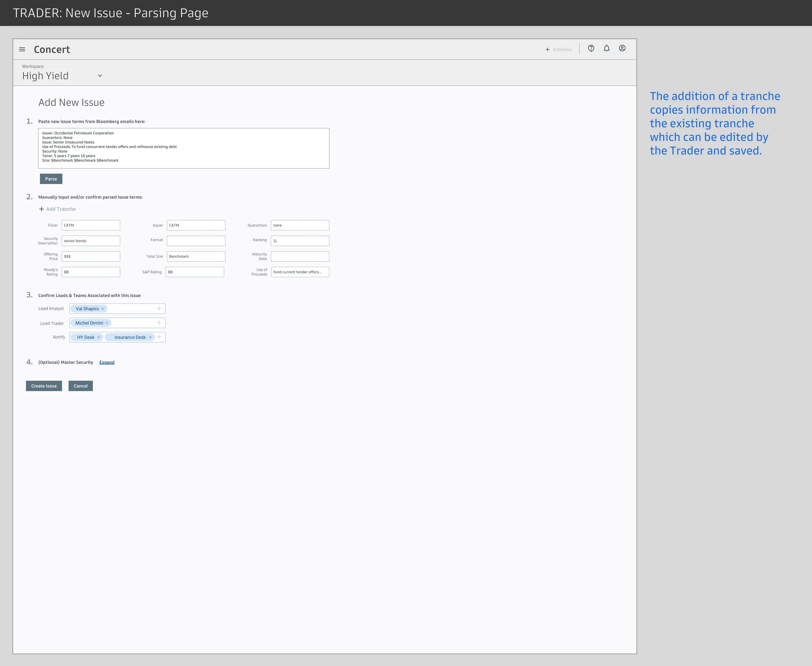
Task: Add a Notify recipient with the plus icon
Action: 159,337
